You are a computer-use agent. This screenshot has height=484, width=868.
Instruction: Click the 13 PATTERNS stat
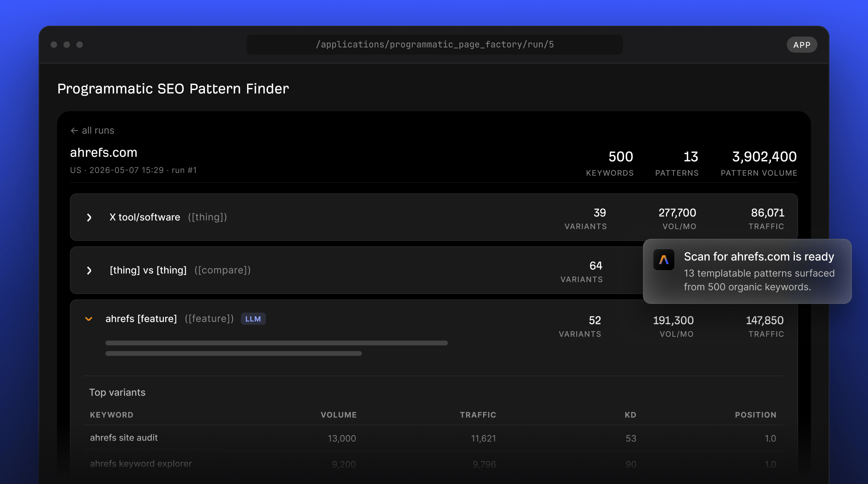(x=677, y=163)
